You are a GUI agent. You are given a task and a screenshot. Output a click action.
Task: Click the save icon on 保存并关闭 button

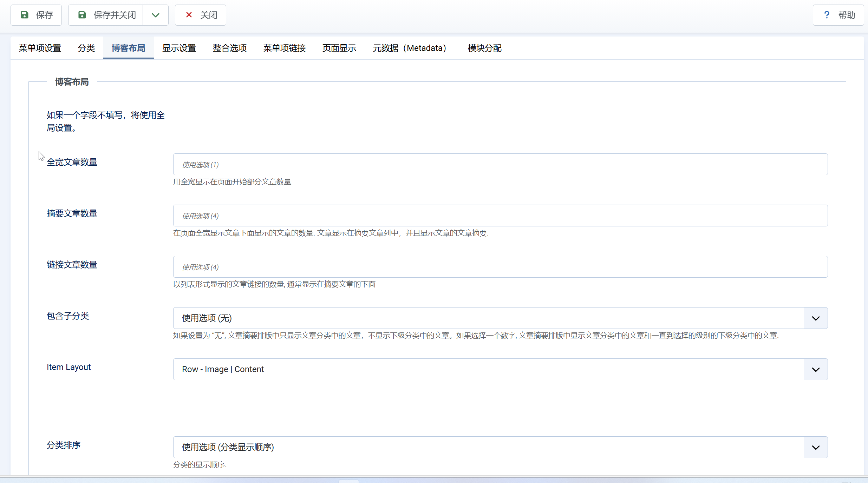pyautogui.click(x=82, y=15)
